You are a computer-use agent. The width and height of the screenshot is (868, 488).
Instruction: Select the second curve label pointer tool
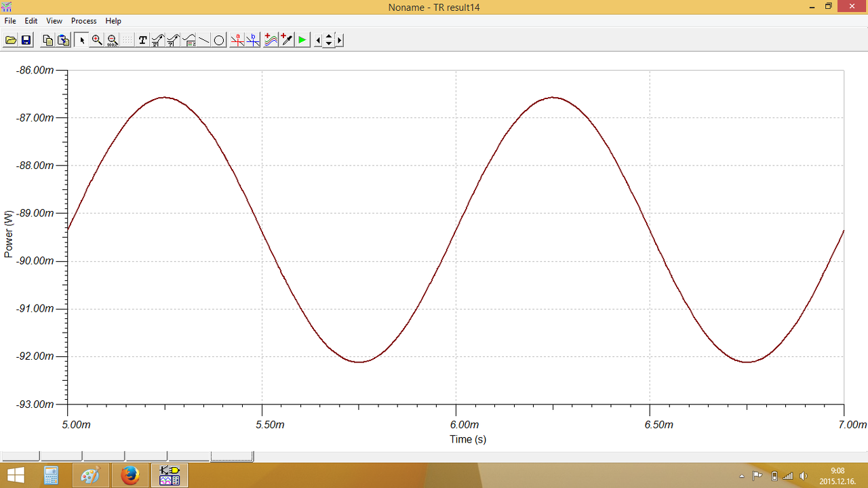(x=173, y=40)
